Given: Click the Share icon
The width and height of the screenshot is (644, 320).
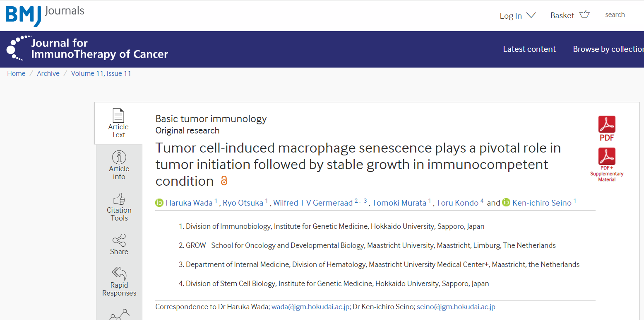Looking at the screenshot, I should [x=119, y=240].
